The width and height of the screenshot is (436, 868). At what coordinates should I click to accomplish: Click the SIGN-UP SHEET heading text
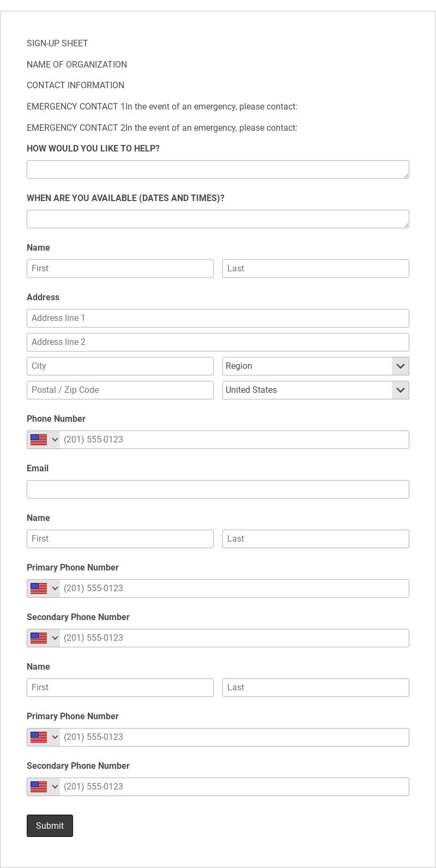(57, 44)
